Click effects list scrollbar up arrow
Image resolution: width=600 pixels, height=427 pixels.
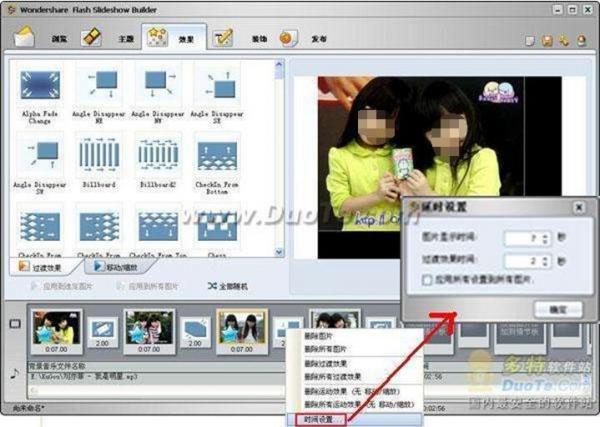pyautogui.click(x=279, y=65)
